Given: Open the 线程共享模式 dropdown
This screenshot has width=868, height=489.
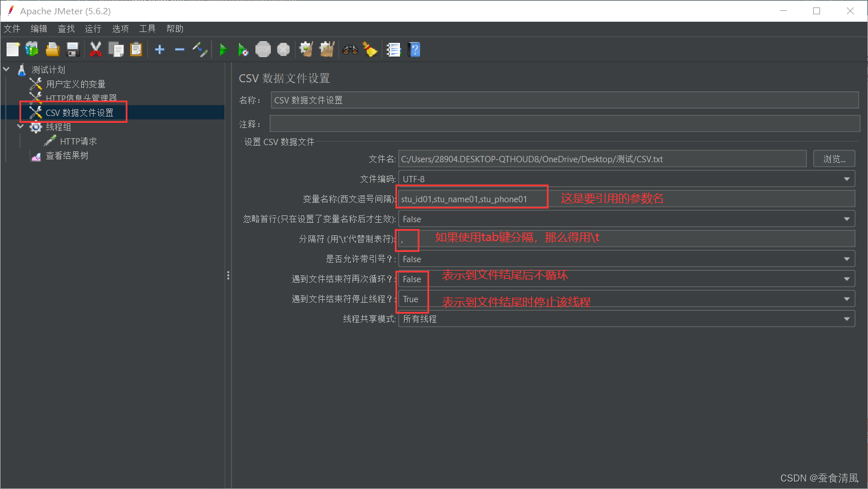Looking at the screenshot, I should click(627, 319).
